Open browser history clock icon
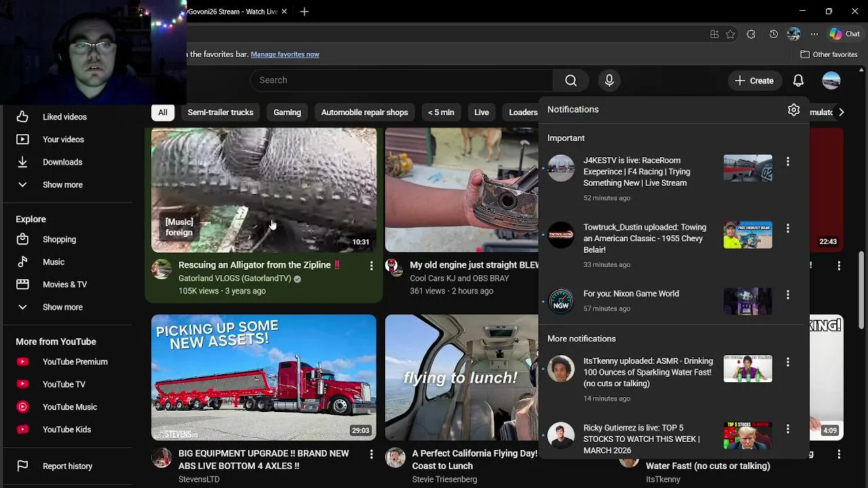The height and width of the screenshot is (488, 868). pyautogui.click(x=774, y=34)
